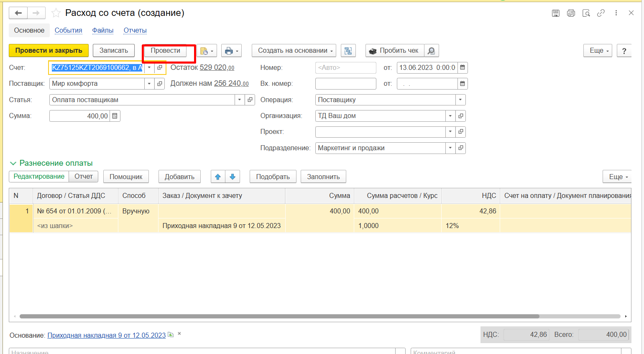Click the magnifier icon next to Пробить чек
The width and height of the screenshot is (644, 354).
[x=431, y=51]
